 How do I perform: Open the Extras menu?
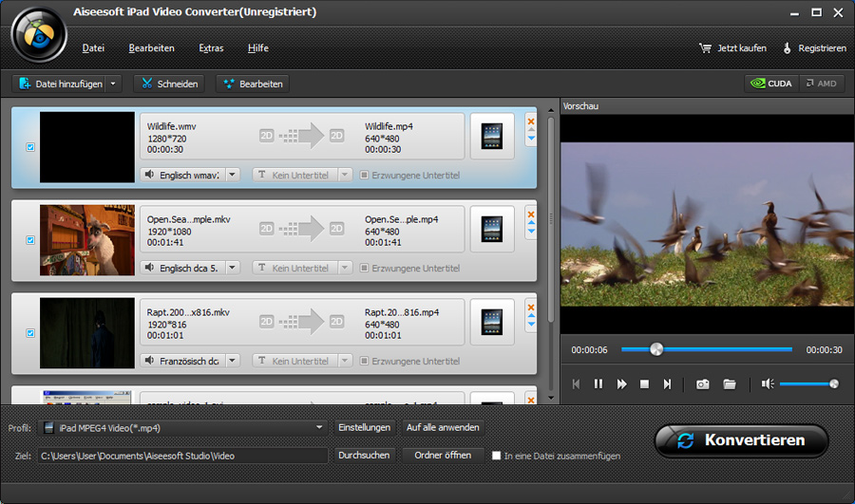[211, 48]
